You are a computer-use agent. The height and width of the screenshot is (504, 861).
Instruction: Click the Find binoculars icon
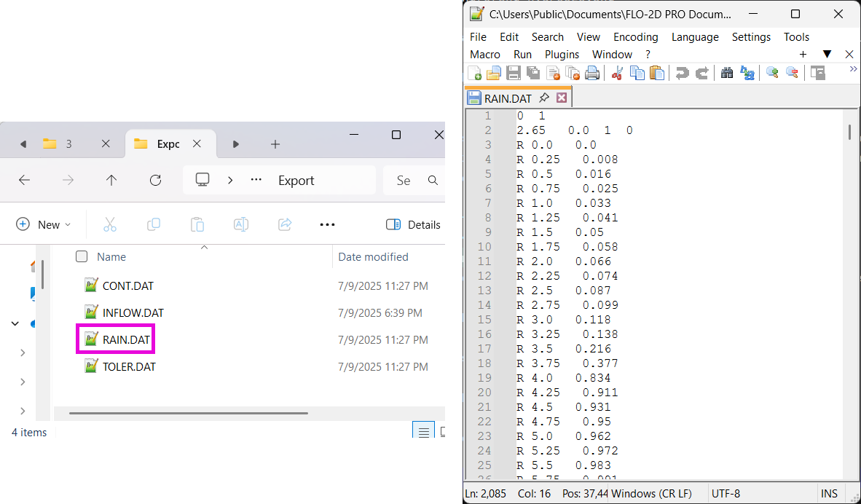[x=727, y=73]
